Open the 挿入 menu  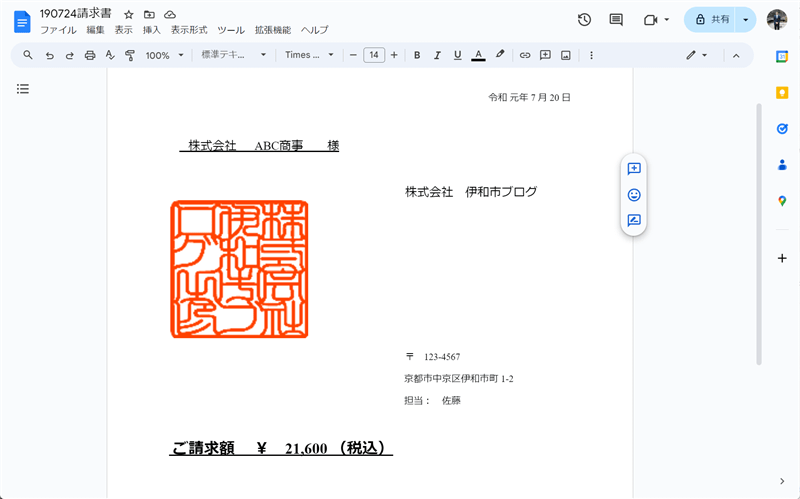pos(152,30)
